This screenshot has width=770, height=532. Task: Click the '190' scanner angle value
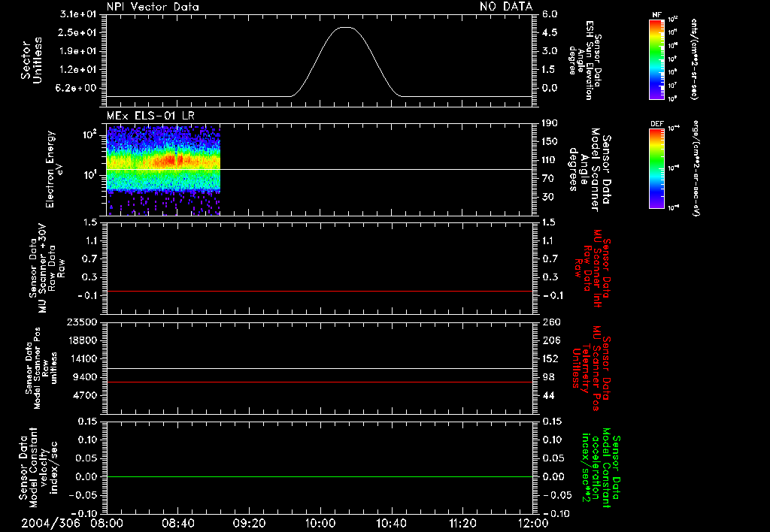click(550, 123)
